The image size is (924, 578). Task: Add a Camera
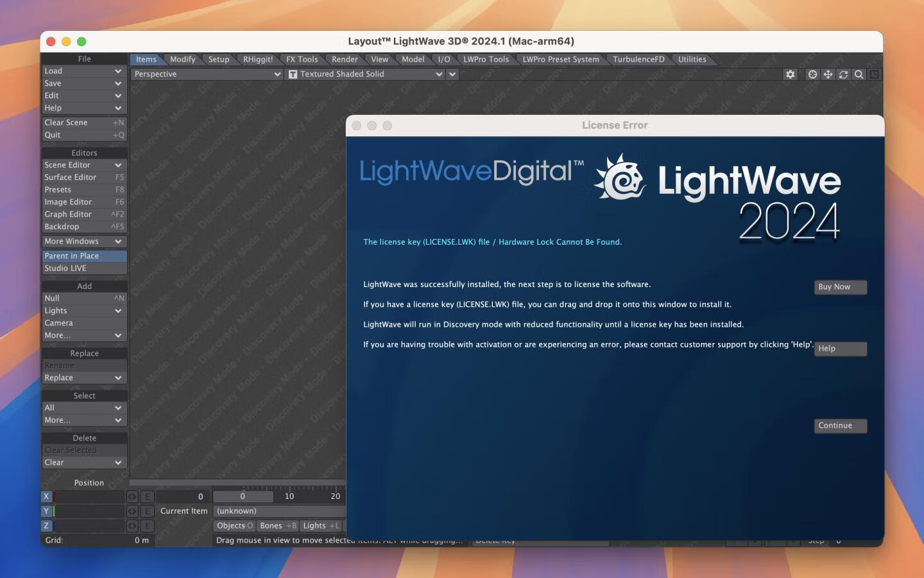coord(84,323)
